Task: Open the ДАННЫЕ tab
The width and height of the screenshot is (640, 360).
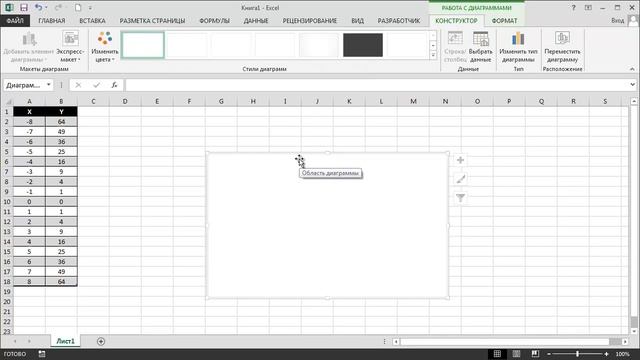Action: point(256,21)
